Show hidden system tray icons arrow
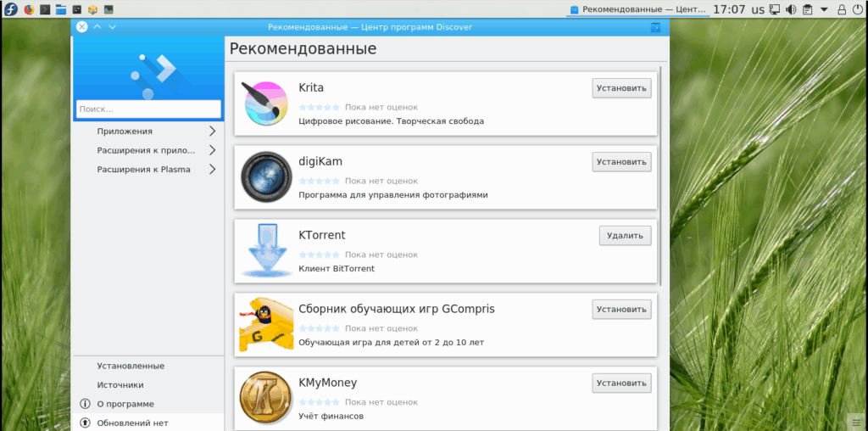 pyautogui.click(x=824, y=9)
